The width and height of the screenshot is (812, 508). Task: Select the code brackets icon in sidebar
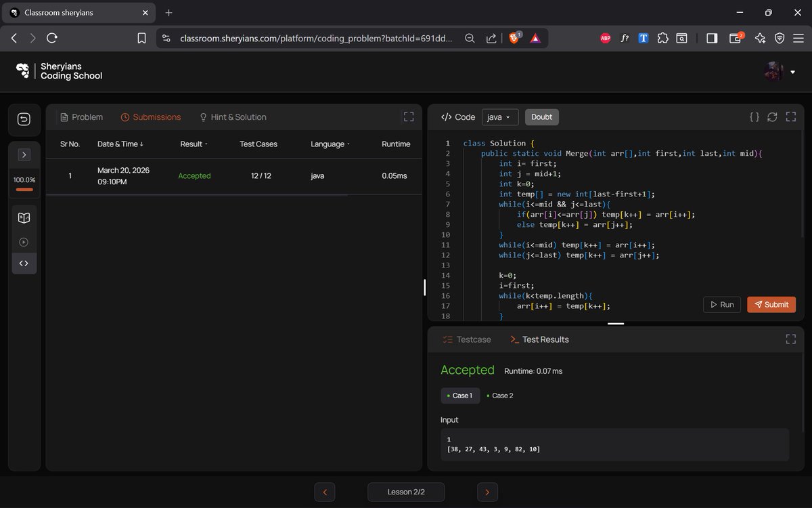(24, 263)
